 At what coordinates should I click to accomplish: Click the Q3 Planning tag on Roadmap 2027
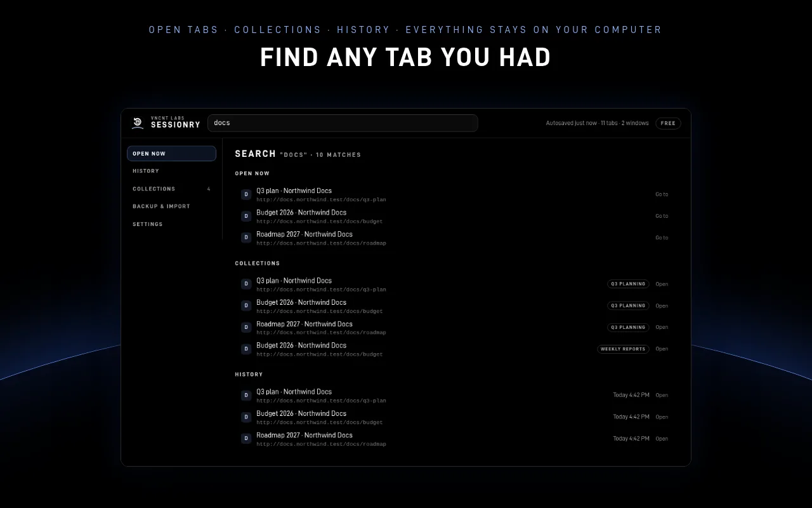[x=628, y=327]
